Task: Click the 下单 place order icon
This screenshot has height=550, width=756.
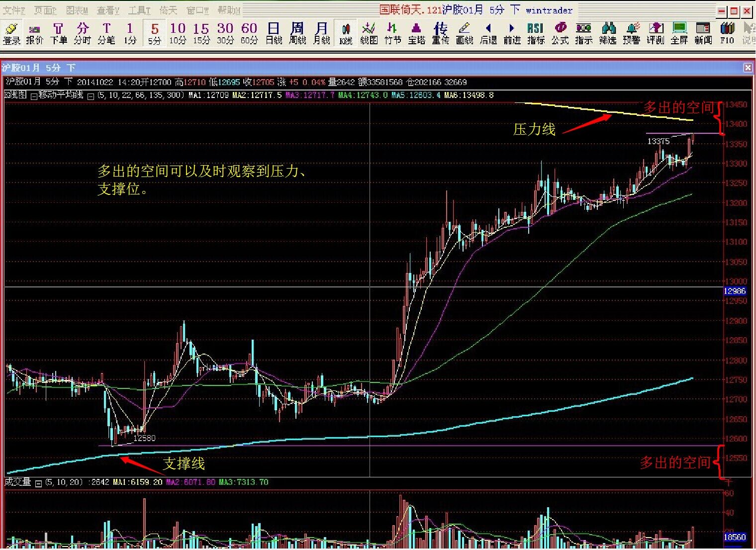Action: pos(58,33)
